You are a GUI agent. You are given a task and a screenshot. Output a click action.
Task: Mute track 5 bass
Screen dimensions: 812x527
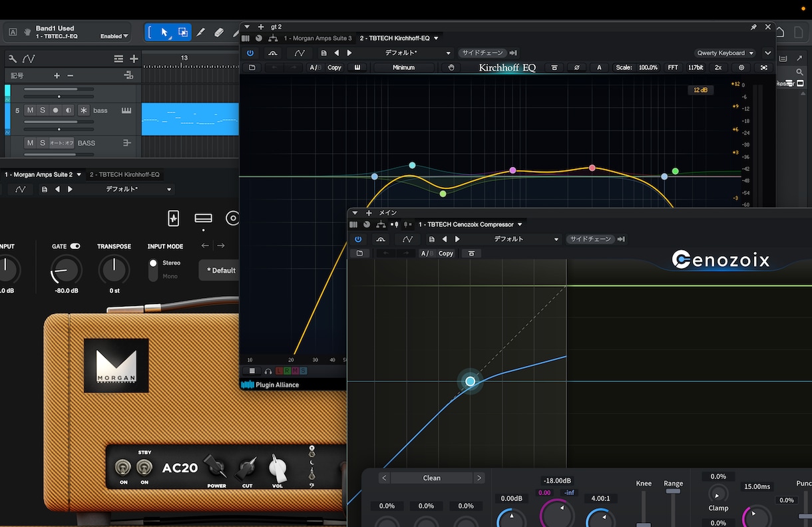coord(30,110)
